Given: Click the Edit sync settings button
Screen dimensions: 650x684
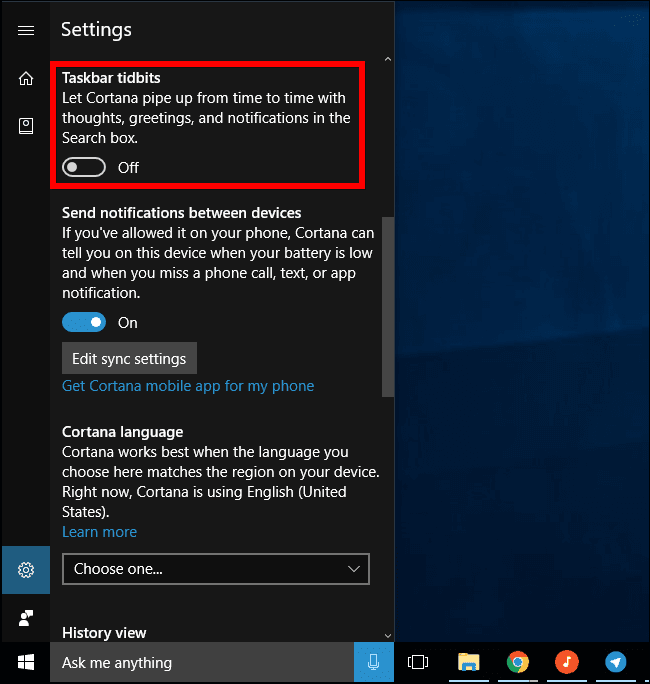Looking at the screenshot, I should (x=129, y=358).
